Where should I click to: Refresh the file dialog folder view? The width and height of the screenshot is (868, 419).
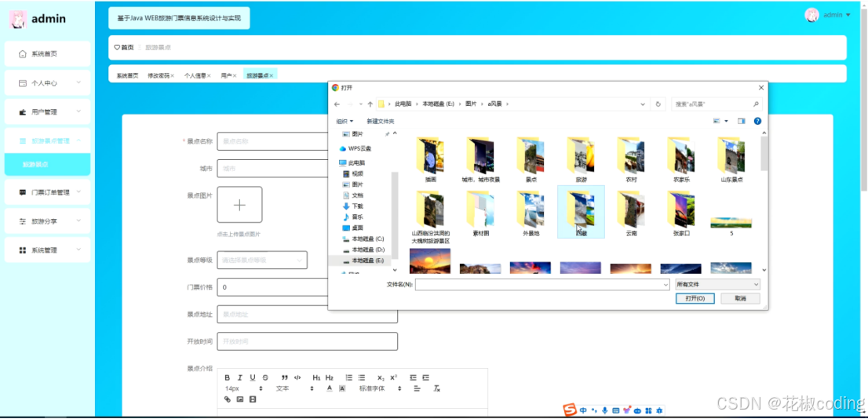[x=658, y=104]
